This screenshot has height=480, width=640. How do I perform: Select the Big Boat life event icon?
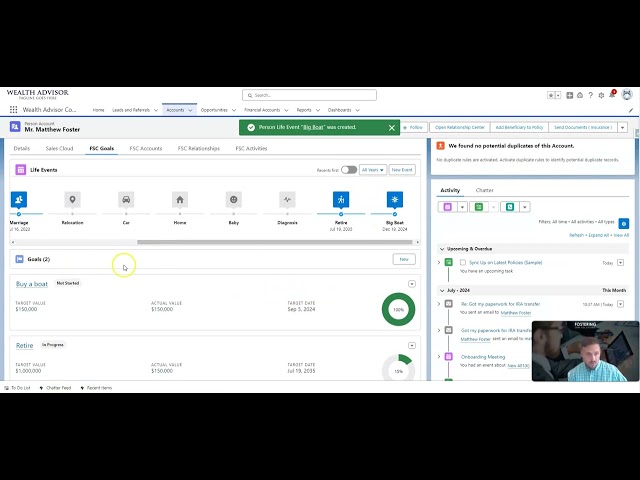point(395,200)
